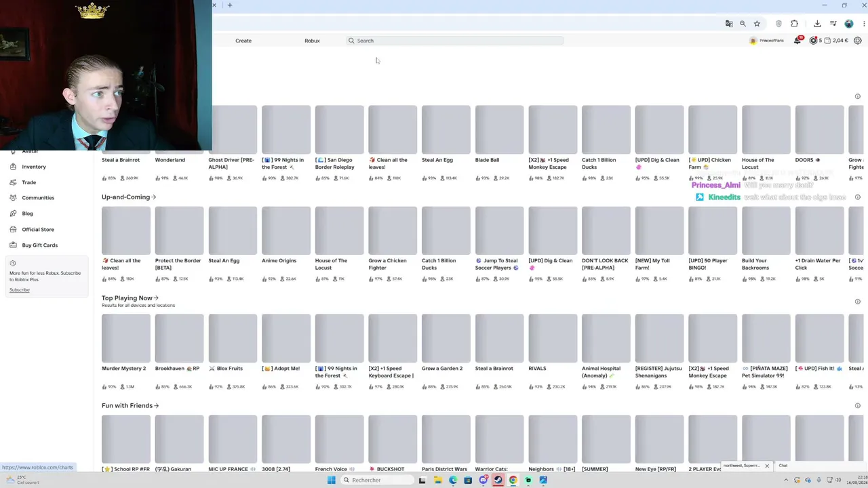Open Google Chrome from the taskbar
Viewport: 868px width, 488px height.
(x=513, y=480)
